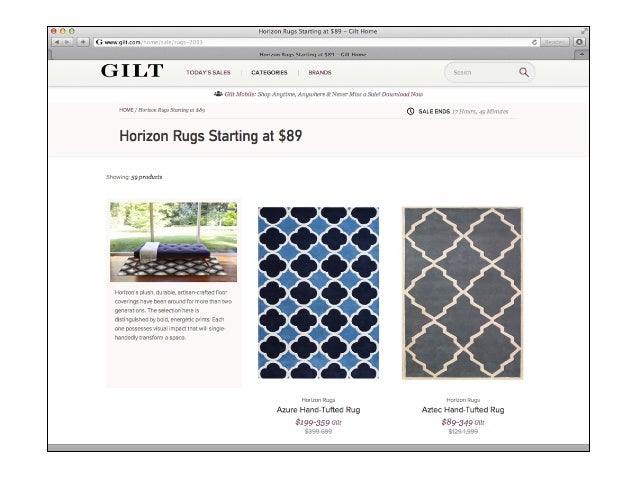The height and width of the screenshot is (479, 638).
Task: Open the Aztec Hand-Tufted Rug image
Action: click(x=463, y=293)
